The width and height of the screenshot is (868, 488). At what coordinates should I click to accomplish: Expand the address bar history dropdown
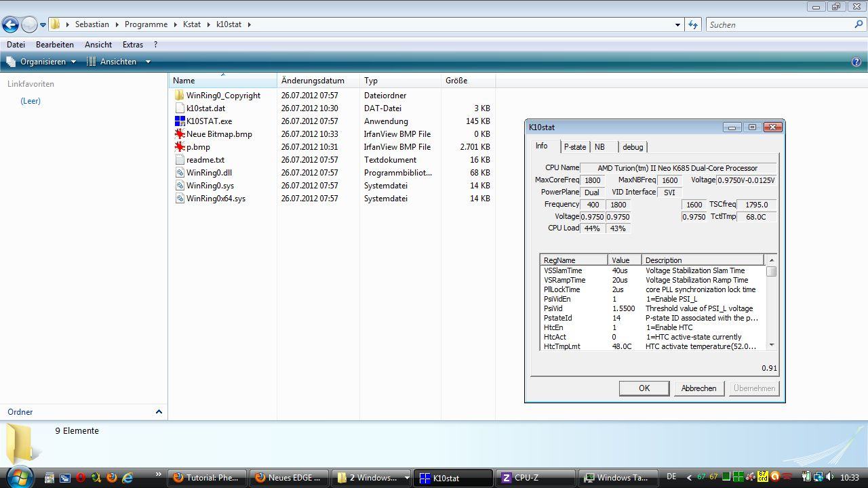677,25
